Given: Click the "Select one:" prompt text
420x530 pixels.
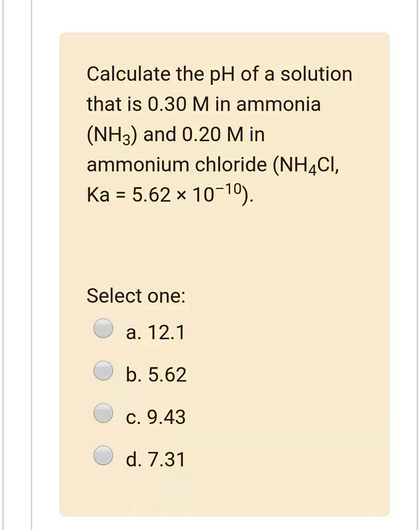Looking at the screenshot, I should (136, 296).
